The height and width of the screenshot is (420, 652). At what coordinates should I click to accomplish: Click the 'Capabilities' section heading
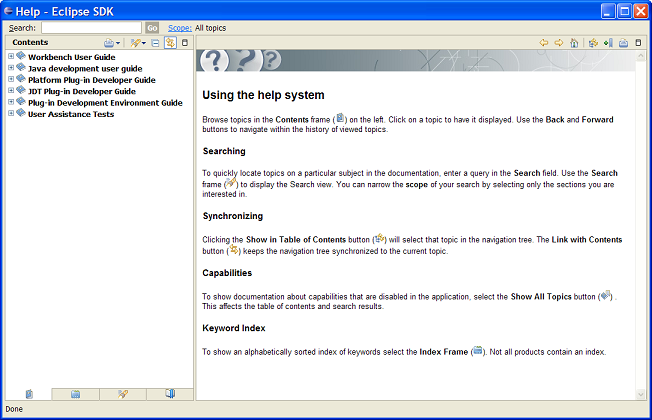click(227, 273)
